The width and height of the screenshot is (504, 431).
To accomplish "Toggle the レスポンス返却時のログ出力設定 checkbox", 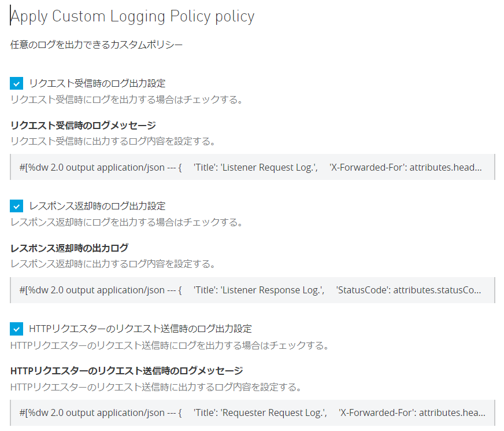I will (17, 206).
